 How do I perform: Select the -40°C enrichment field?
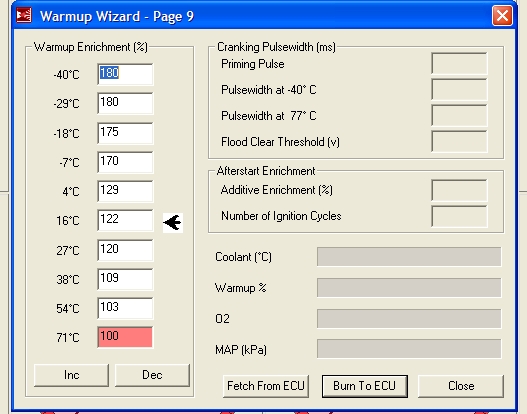pyautogui.click(x=125, y=74)
